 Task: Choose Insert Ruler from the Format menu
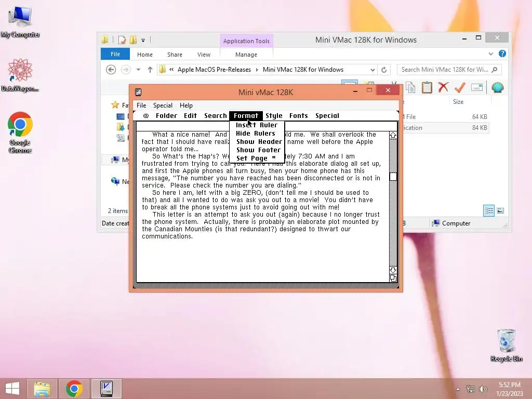[257, 125]
